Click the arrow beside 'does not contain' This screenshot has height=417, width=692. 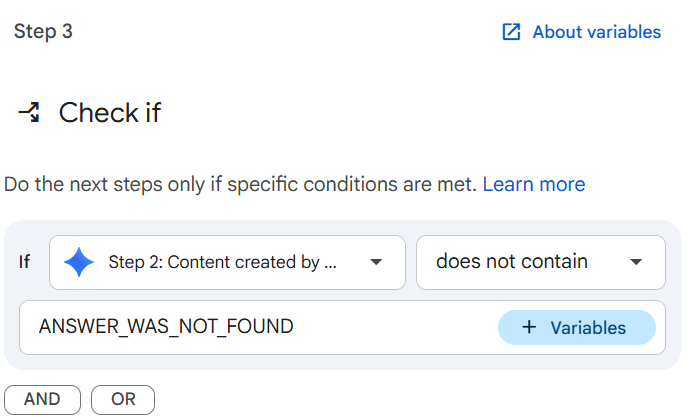click(636, 263)
